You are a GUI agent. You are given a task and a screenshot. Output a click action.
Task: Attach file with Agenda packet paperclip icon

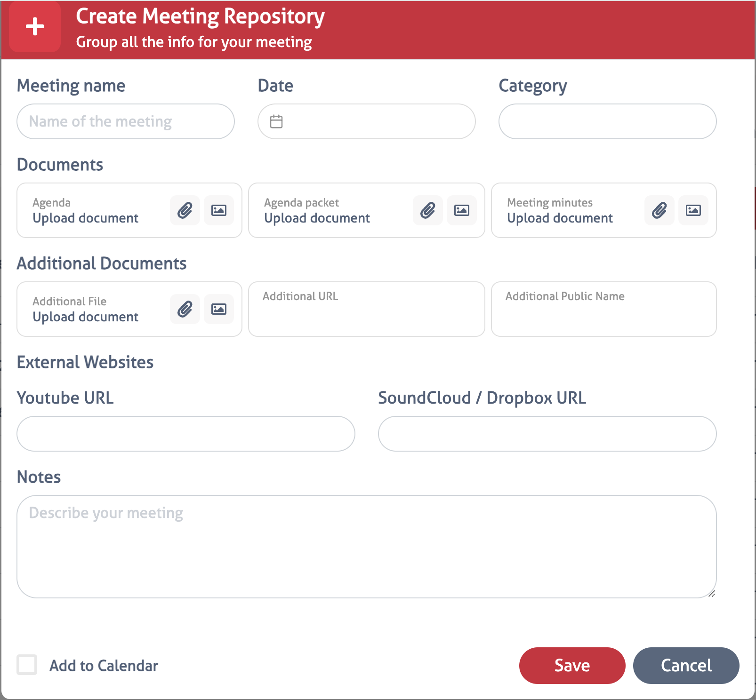pyautogui.click(x=428, y=210)
